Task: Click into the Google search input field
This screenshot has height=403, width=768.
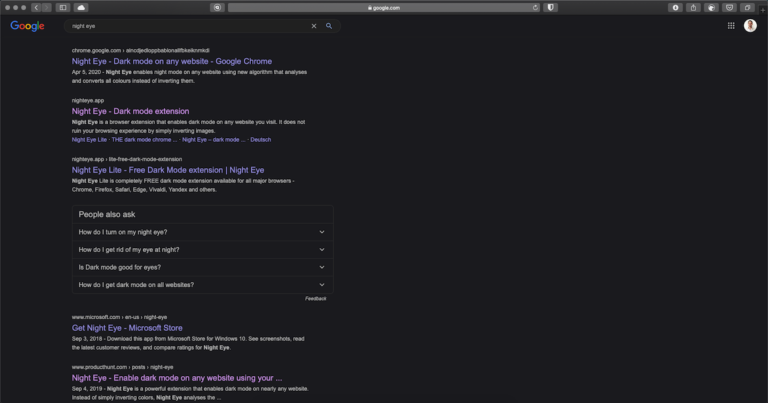Action: pos(189,26)
